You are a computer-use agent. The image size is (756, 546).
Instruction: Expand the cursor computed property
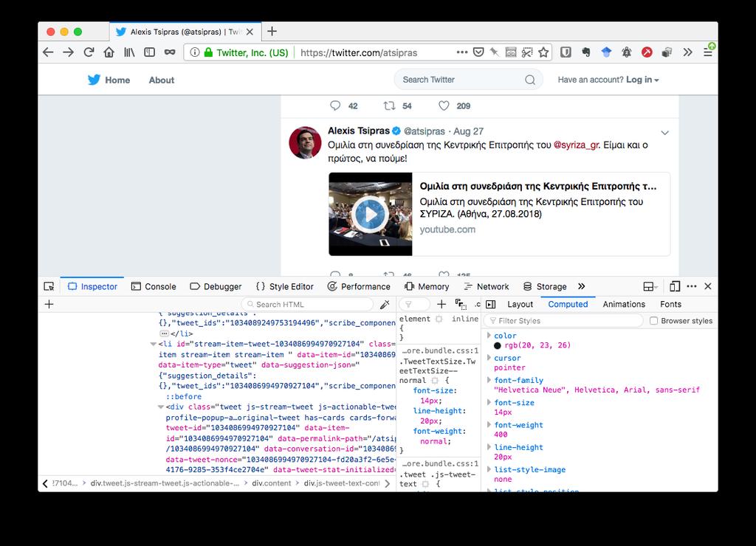pos(489,358)
